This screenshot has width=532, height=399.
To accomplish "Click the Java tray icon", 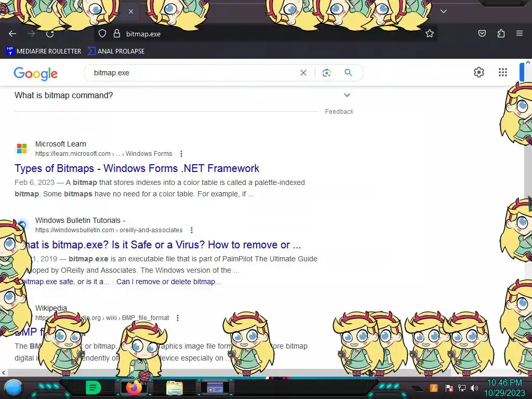I will click(x=434, y=388).
